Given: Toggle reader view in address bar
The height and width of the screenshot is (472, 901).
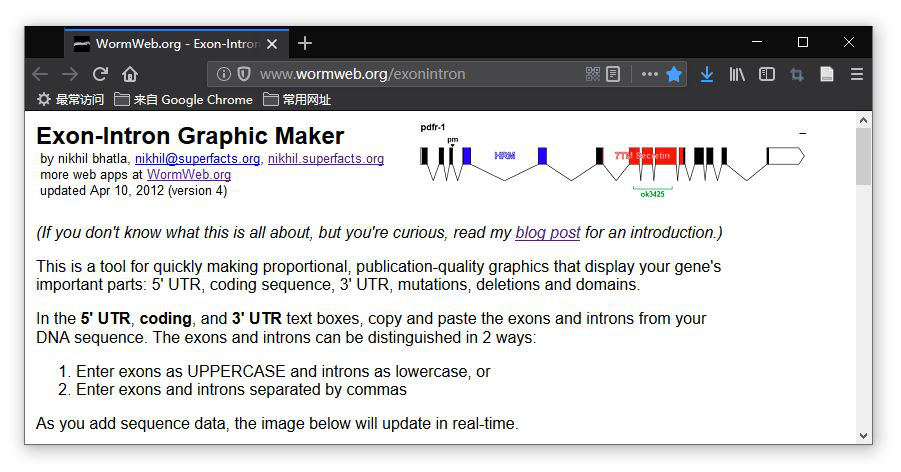Looking at the screenshot, I should 613,74.
